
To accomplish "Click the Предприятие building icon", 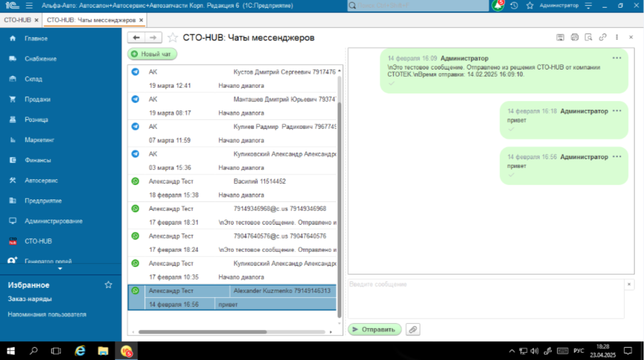I will [13, 200].
